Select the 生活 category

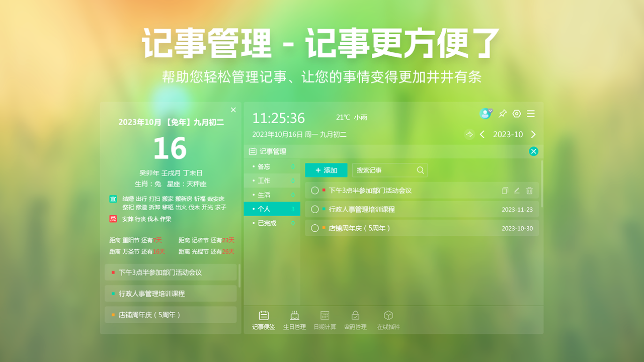pos(272,195)
